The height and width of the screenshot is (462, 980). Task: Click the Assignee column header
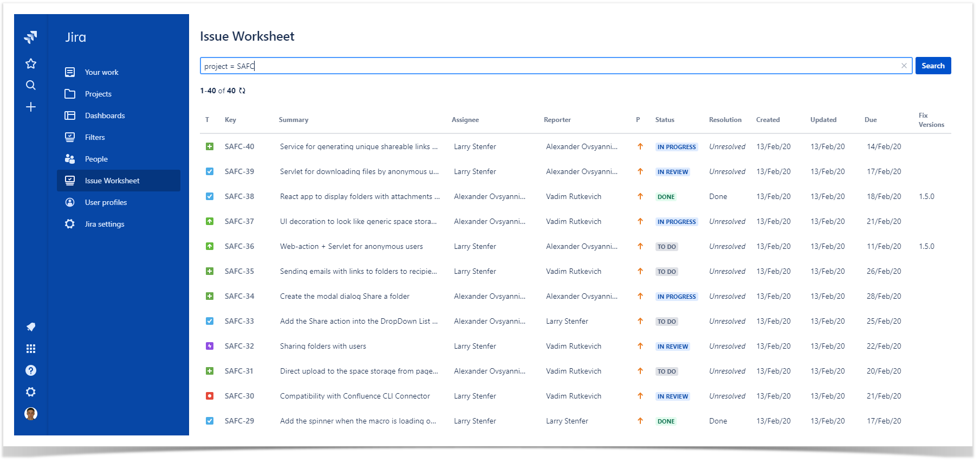(465, 120)
